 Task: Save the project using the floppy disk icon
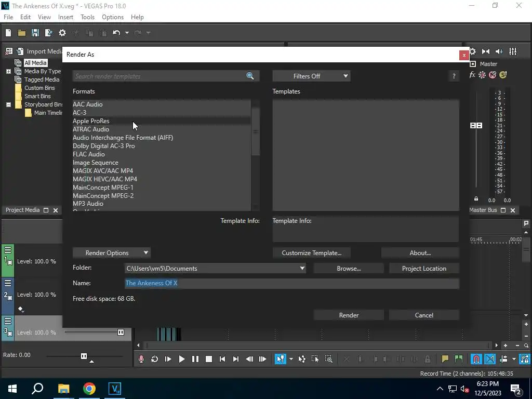35,33
